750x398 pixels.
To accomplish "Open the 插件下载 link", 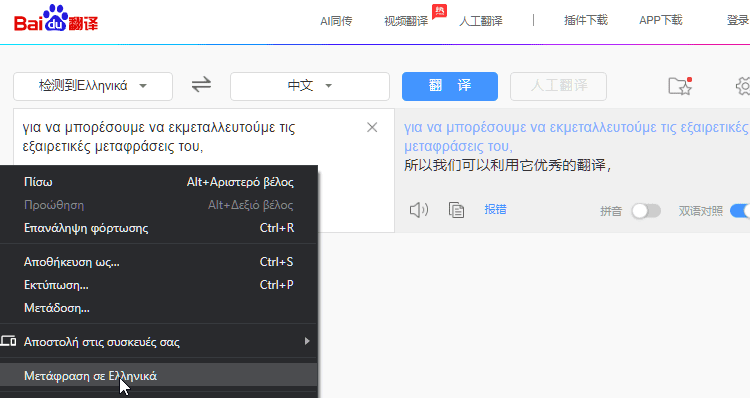I will [x=585, y=20].
